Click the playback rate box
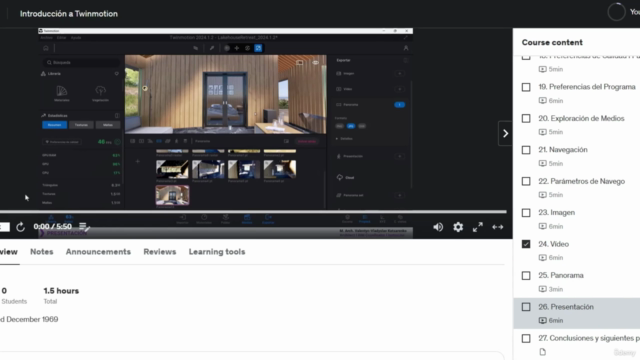Image resolution: width=640 pixels, height=360 pixels. coord(4,227)
